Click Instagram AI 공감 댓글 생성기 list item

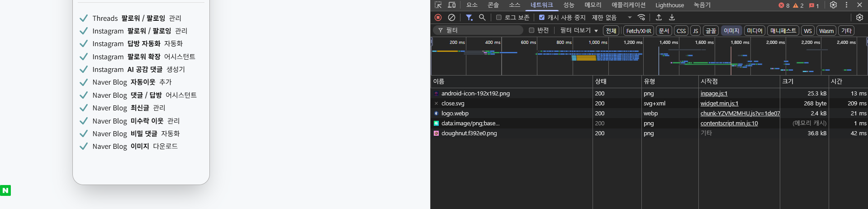point(138,69)
